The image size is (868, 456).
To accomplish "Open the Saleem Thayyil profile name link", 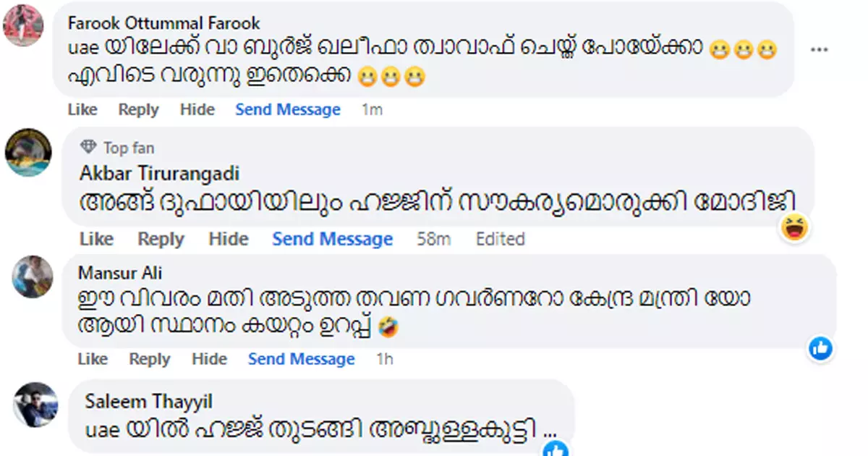I will [x=149, y=401].
